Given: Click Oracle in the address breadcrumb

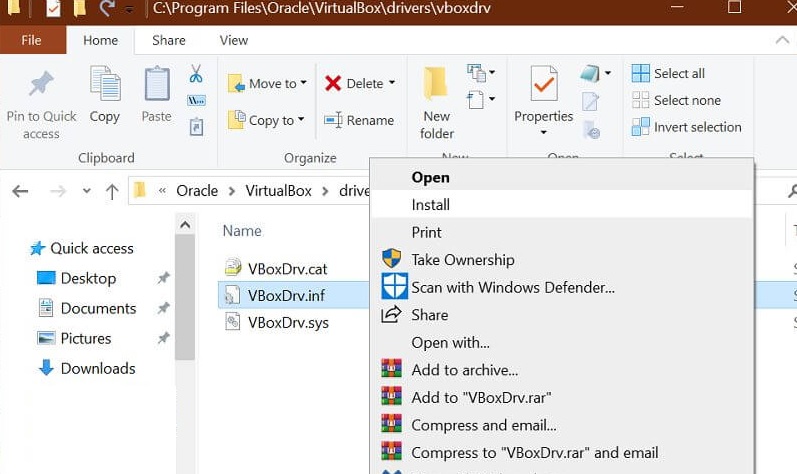Looking at the screenshot, I should point(197,191).
